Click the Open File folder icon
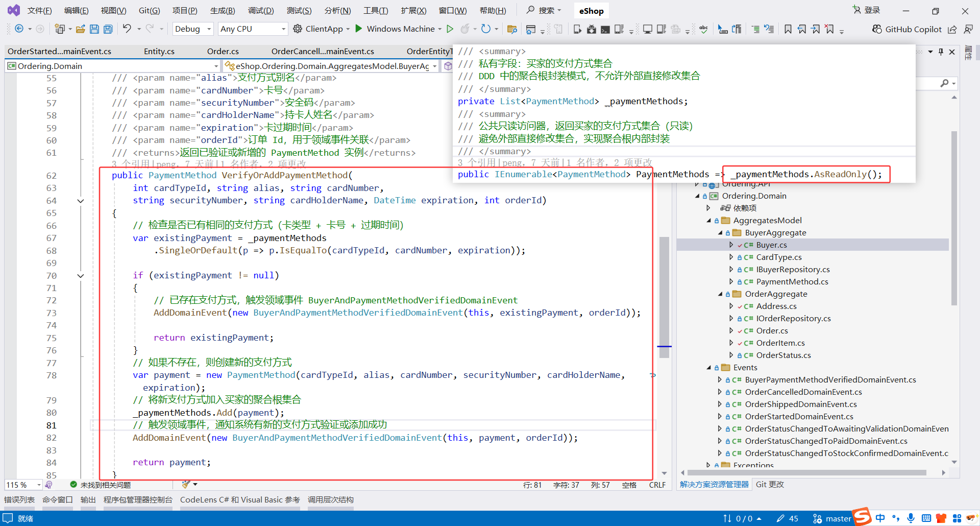The height and width of the screenshot is (526, 980). pos(80,29)
